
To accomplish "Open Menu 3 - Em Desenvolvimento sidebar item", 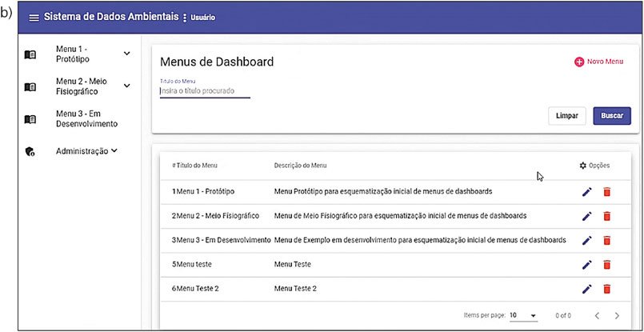I will tap(86, 118).
